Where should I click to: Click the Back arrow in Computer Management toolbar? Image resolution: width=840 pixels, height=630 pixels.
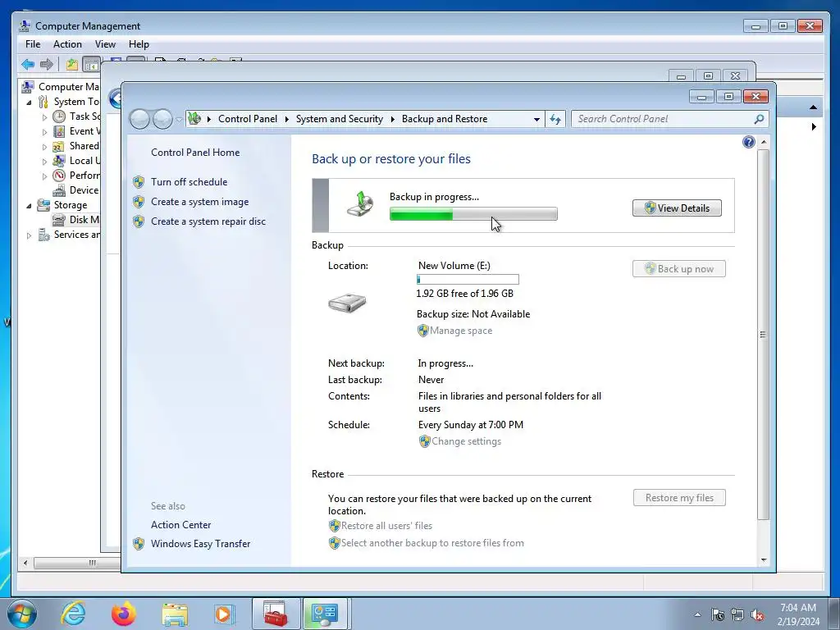click(28, 65)
